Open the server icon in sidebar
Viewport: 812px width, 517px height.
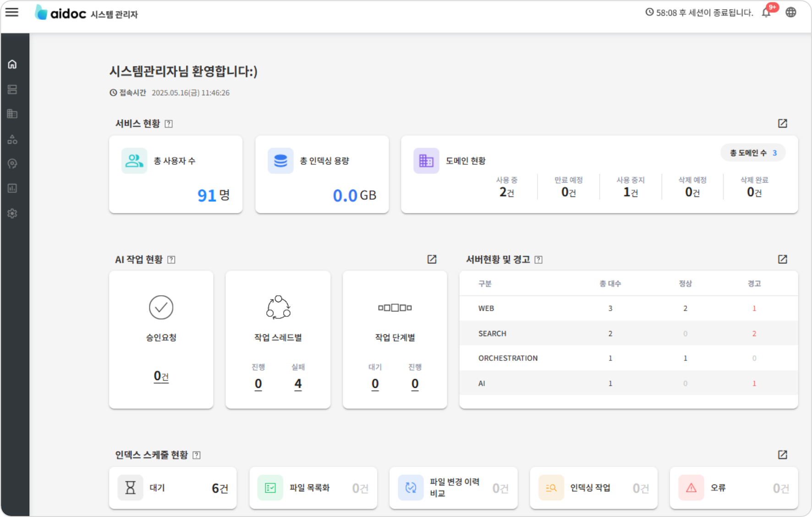[x=12, y=89]
